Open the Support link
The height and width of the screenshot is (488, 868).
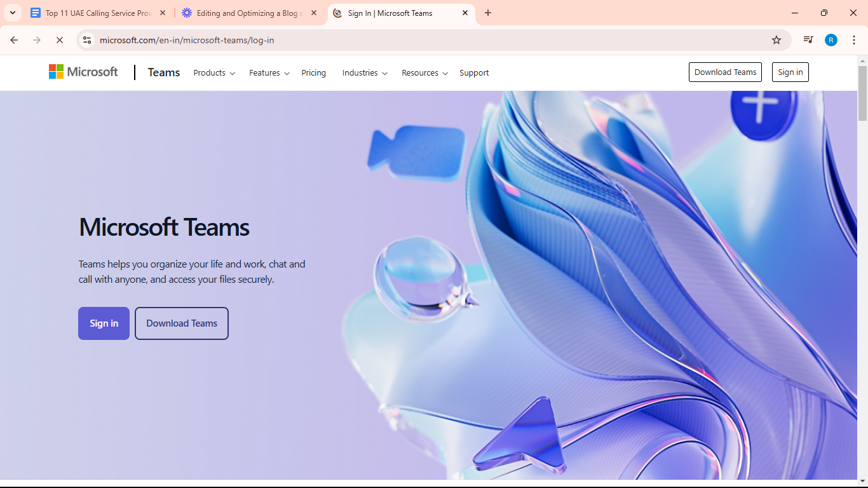pyautogui.click(x=474, y=73)
